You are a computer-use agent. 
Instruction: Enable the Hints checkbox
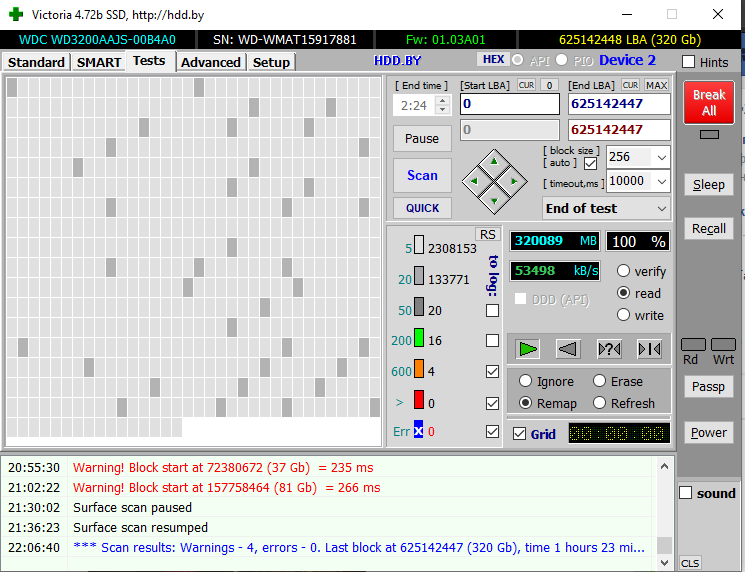coord(688,62)
